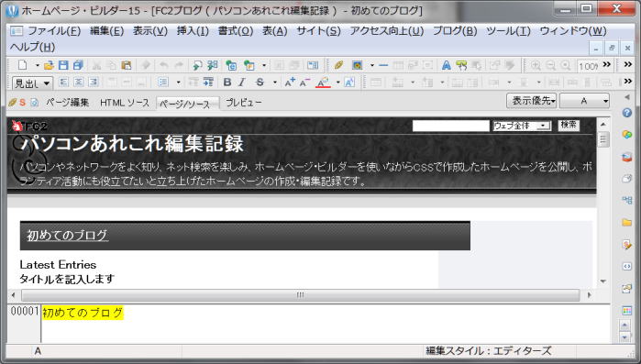641x364 pixels.
Task: Click the font settings A icon
Action: [349, 83]
